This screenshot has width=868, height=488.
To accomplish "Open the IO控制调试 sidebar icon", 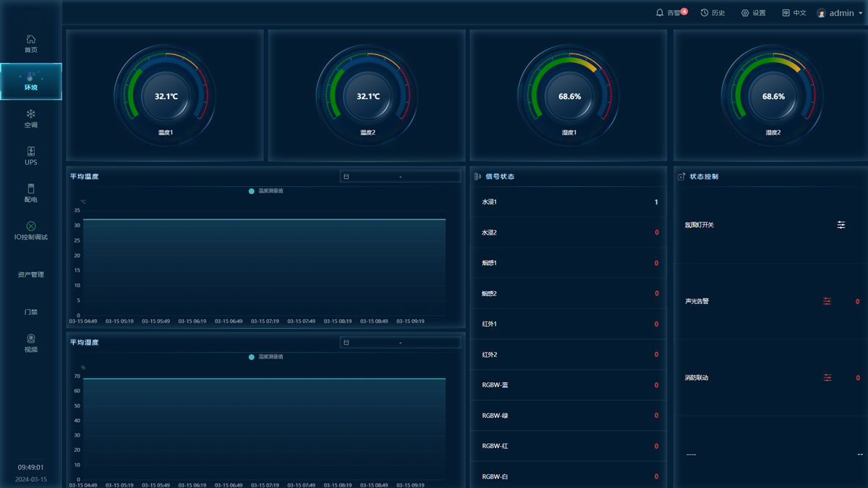I will coord(30,226).
